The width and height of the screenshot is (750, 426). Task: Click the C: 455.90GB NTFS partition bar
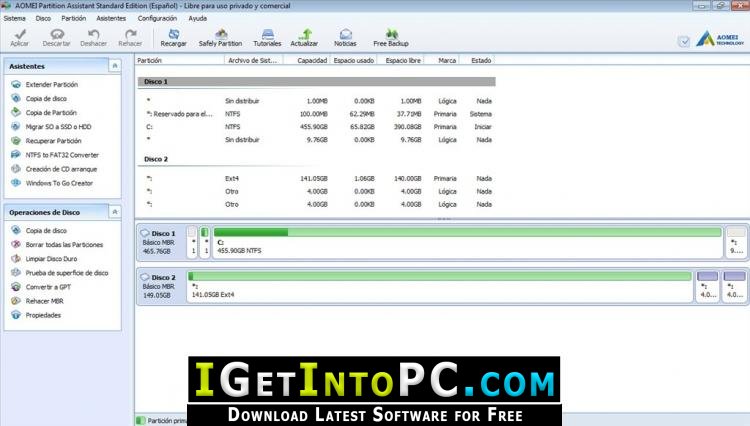tap(467, 242)
